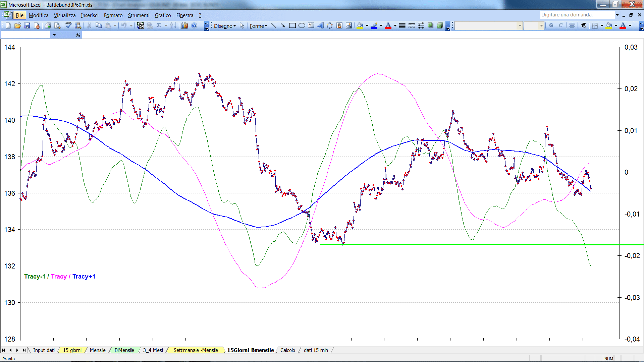Click the Undo arrow icon
This screenshot has height=362, width=644.
click(x=124, y=25)
